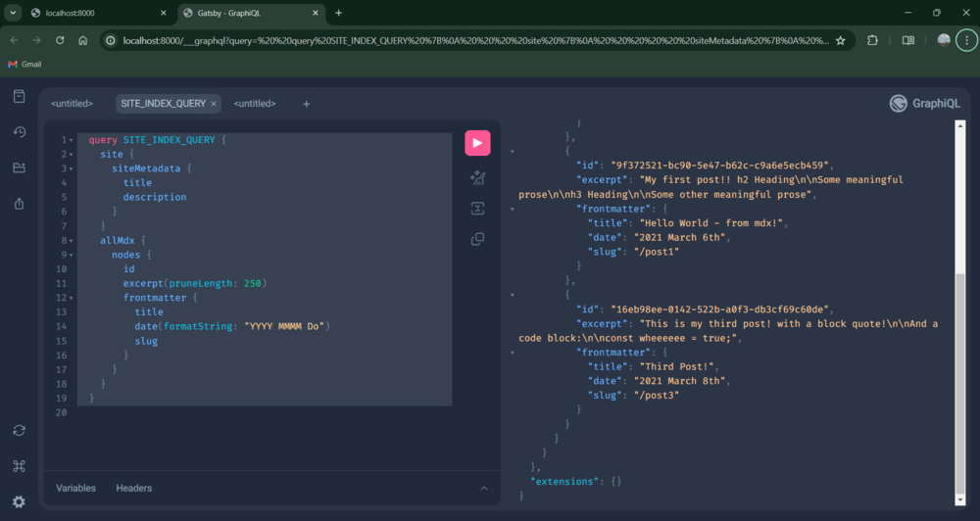The height and width of the screenshot is (521, 980).
Task: Collapse the siteMetadata fold arrow on line 3
Action: coord(72,168)
